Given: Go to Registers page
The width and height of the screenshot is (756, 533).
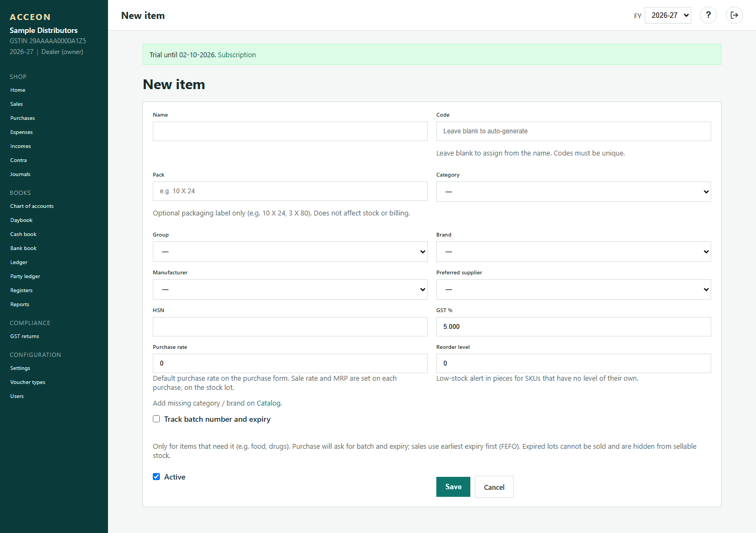Looking at the screenshot, I should pos(22,291).
